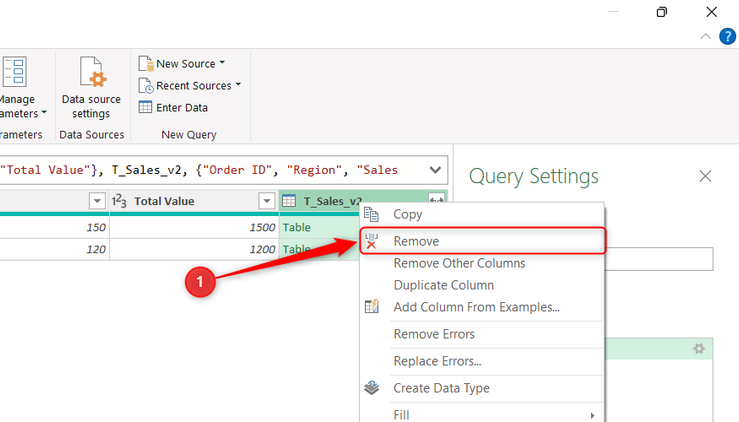Viewport: 739px width, 422px height.
Task: Open the Manage Parameters dropdown arrow
Action: click(x=44, y=113)
